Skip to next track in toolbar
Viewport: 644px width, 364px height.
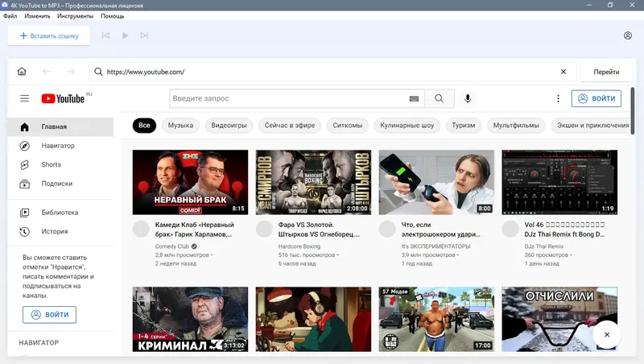point(144,35)
